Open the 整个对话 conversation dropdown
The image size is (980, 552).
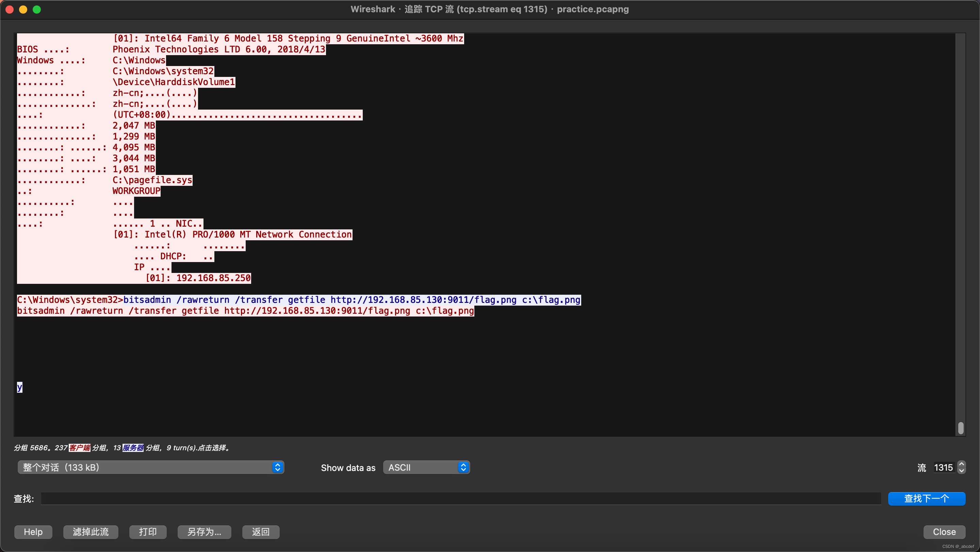coord(151,467)
